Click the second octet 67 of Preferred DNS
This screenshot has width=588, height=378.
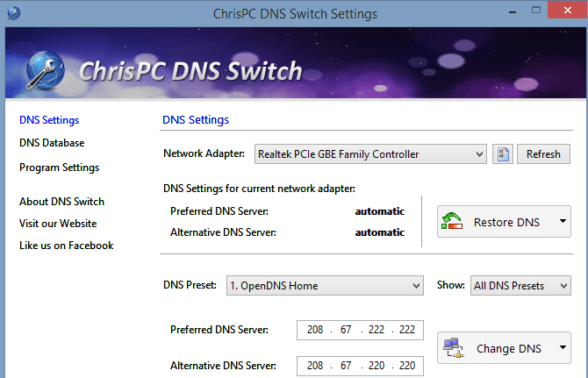(346, 330)
